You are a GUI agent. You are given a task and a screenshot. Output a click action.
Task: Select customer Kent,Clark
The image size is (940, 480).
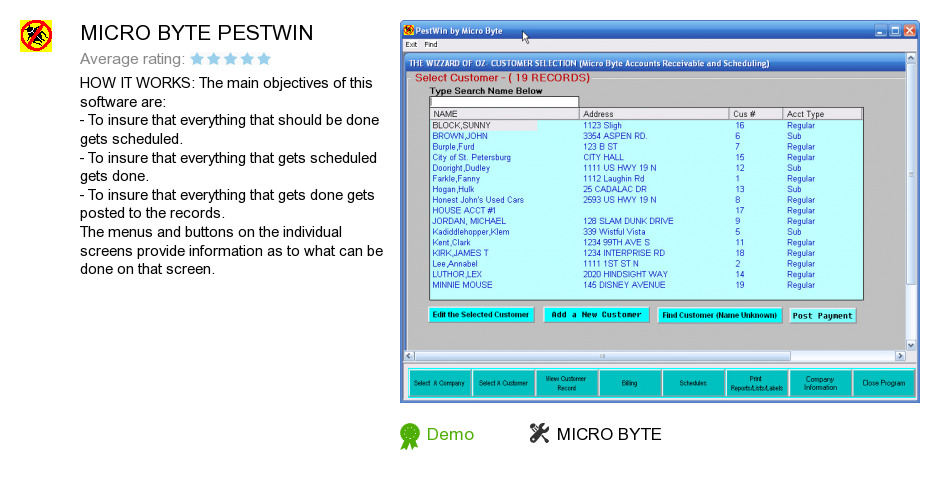(451, 243)
